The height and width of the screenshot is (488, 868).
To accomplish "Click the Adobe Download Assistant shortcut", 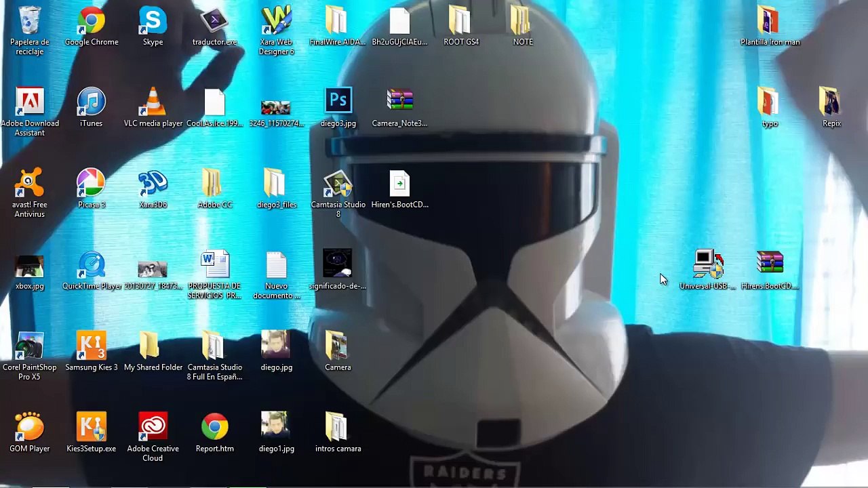I will tap(30, 102).
